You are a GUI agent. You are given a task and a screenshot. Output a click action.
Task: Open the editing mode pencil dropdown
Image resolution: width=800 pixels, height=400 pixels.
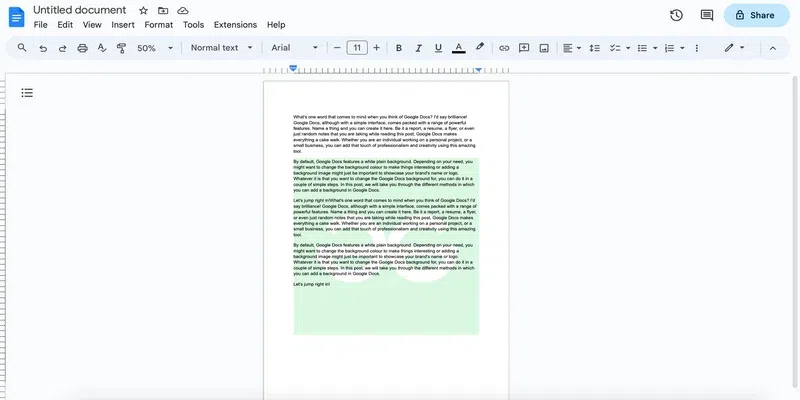pyautogui.click(x=734, y=48)
